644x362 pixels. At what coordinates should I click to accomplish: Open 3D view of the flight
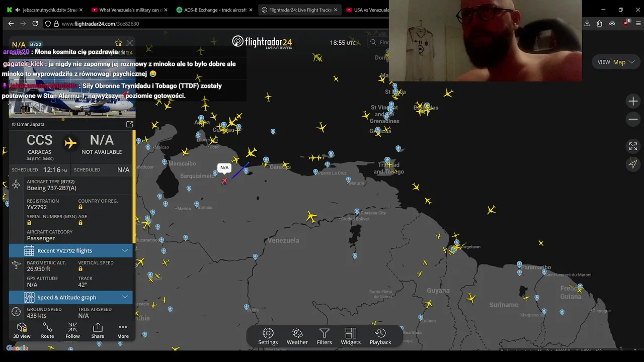[22, 331]
